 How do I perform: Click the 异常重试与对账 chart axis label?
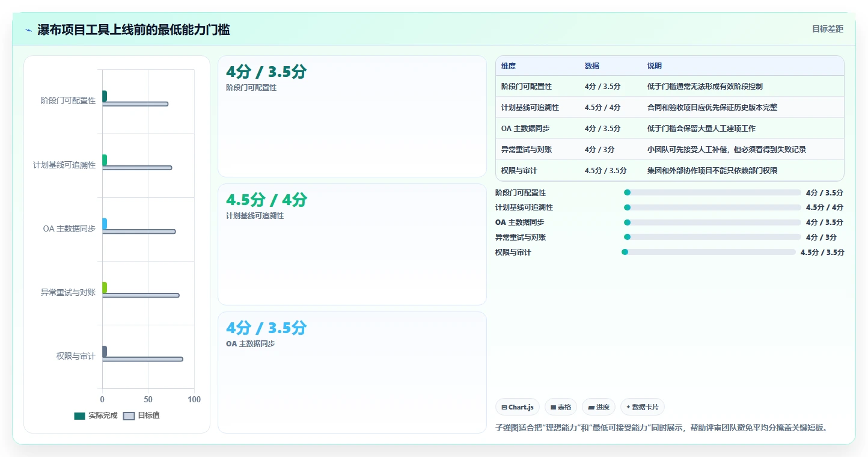[68, 293]
